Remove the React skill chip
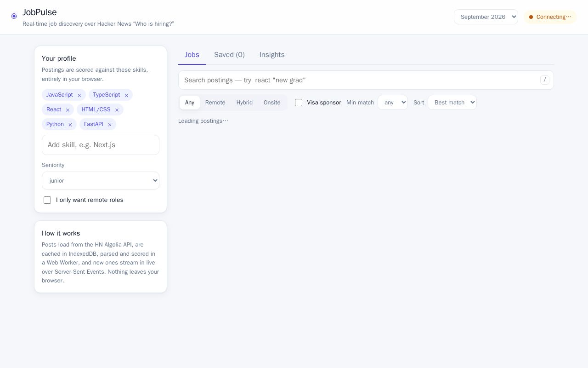 [x=68, y=110]
